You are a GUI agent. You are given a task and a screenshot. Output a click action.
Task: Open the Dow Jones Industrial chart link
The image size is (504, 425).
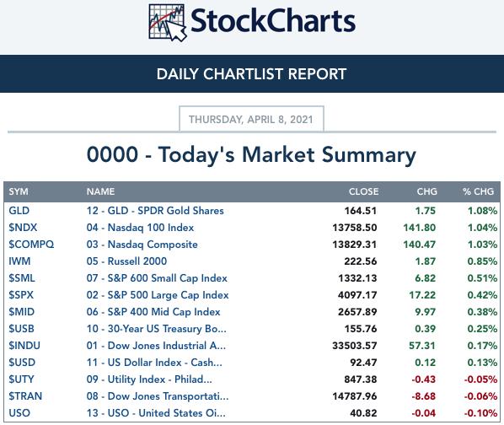[x=156, y=346]
